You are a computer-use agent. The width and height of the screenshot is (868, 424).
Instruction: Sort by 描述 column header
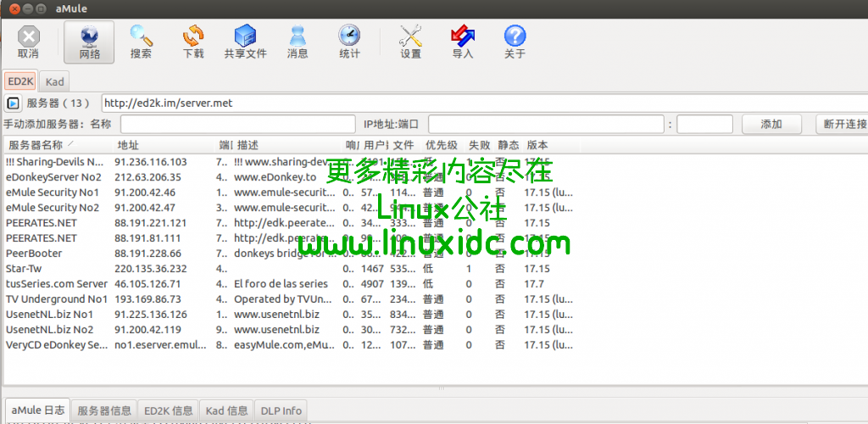287,145
